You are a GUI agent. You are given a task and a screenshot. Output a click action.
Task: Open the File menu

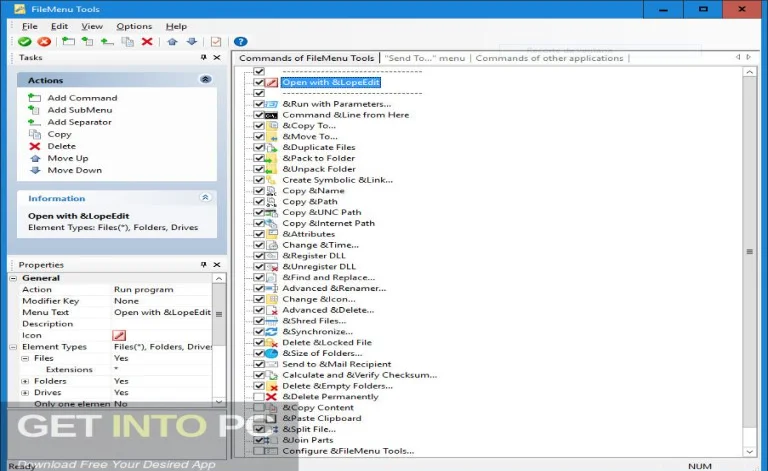(29, 26)
